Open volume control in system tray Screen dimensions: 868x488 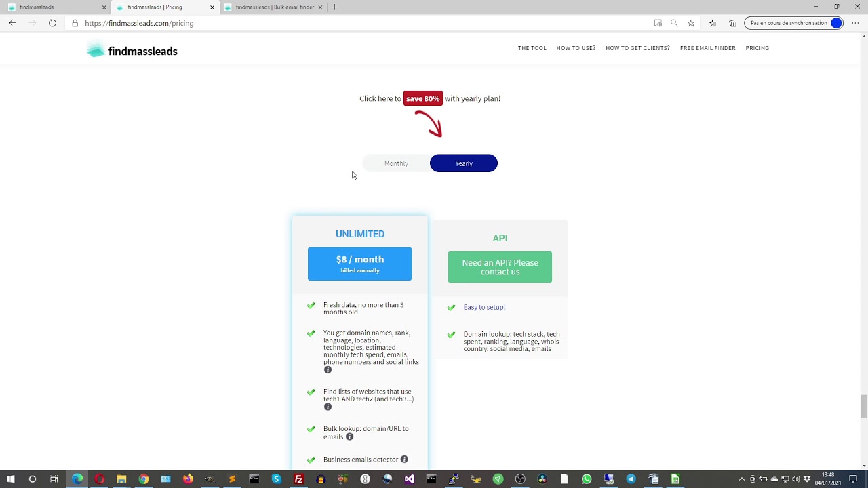pos(796,479)
